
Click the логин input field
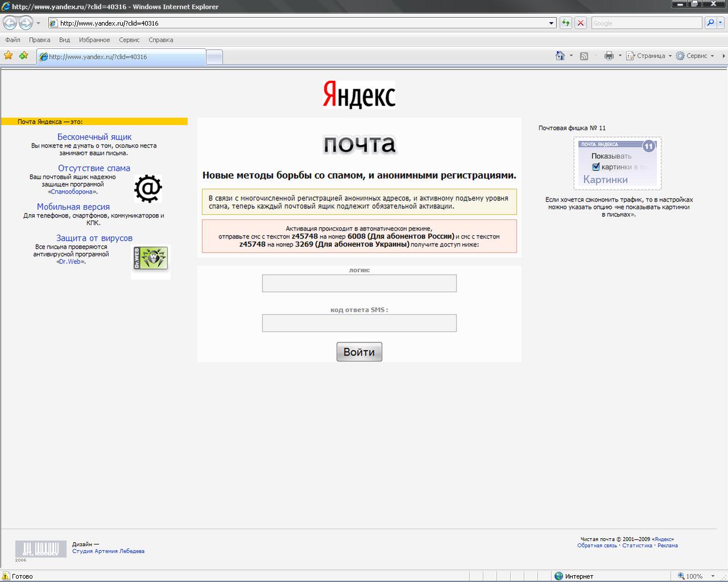(x=359, y=283)
